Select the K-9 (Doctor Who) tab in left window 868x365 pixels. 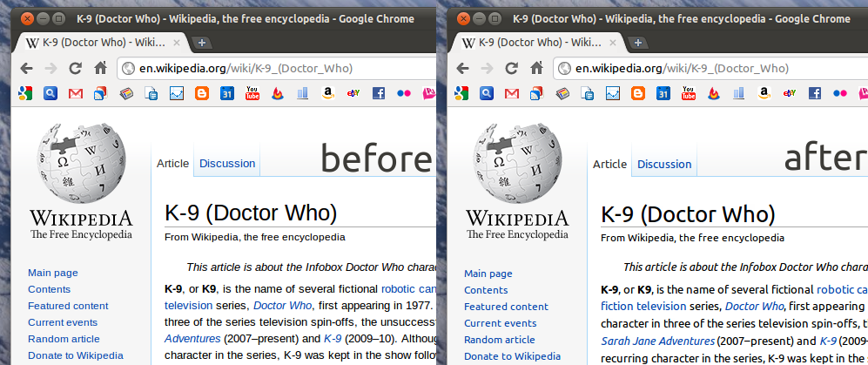pyautogui.click(x=103, y=43)
